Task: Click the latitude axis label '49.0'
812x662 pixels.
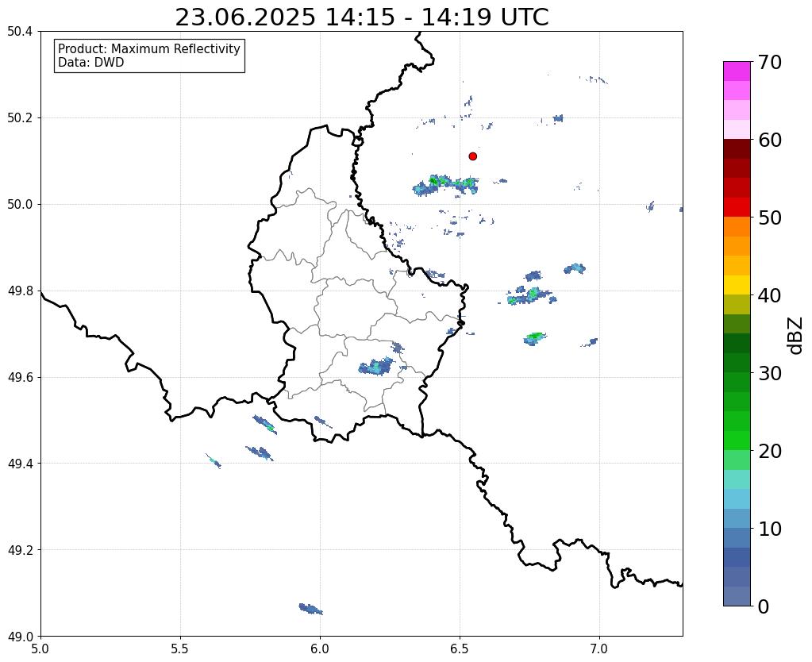Action: point(20,637)
